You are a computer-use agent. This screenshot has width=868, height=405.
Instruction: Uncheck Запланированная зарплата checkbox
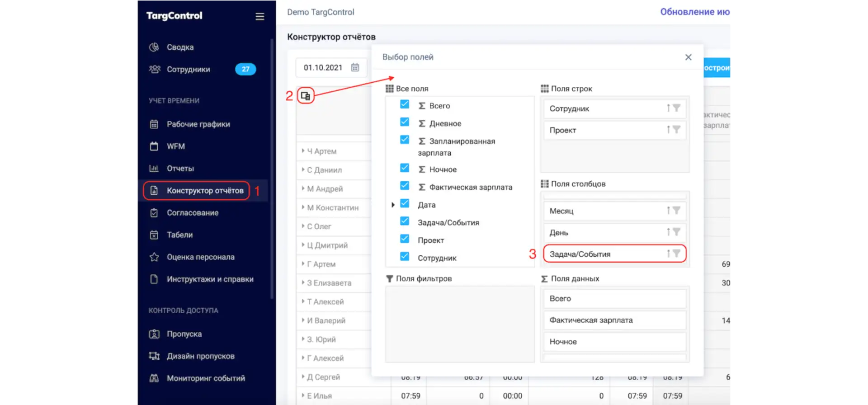click(x=405, y=140)
